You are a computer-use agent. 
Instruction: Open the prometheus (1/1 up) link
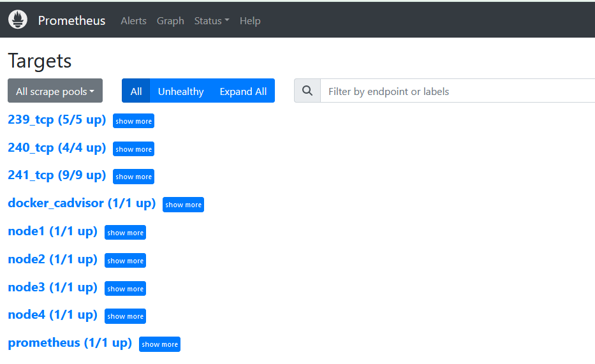tap(70, 343)
